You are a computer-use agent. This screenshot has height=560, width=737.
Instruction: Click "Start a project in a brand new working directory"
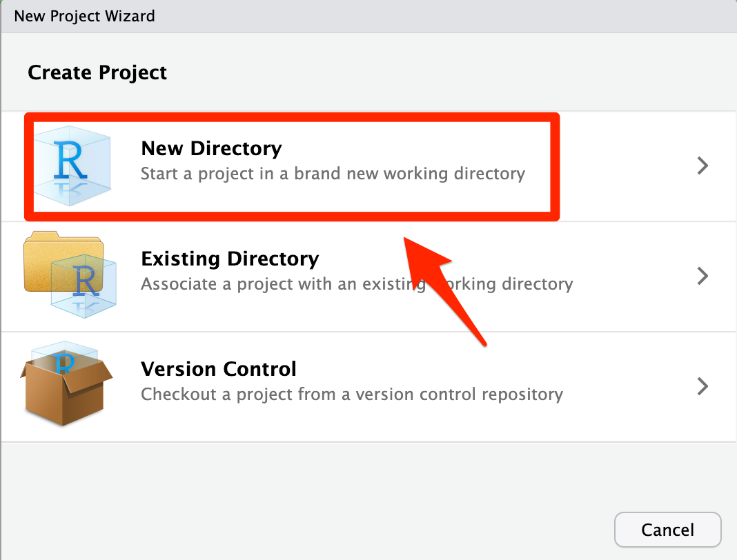(333, 174)
